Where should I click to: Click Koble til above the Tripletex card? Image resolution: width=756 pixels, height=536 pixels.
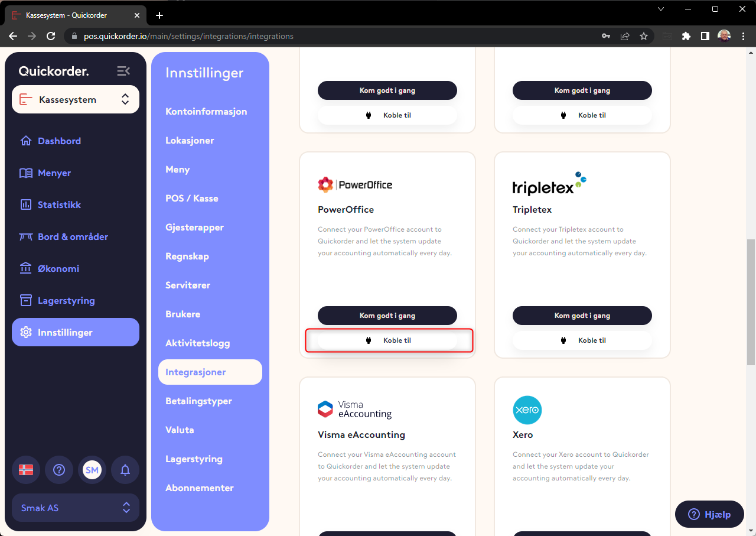pyautogui.click(x=582, y=115)
